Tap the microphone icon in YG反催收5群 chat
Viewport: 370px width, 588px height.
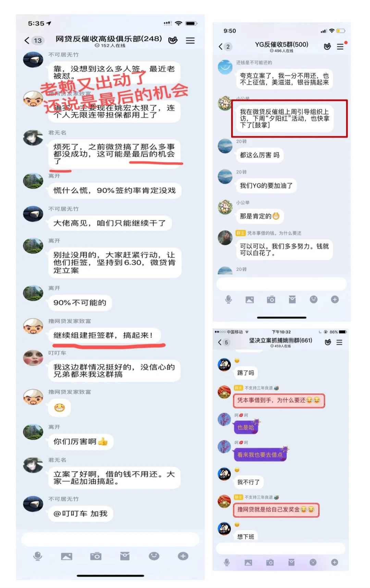pyautogui.click(x=229, y=300)
